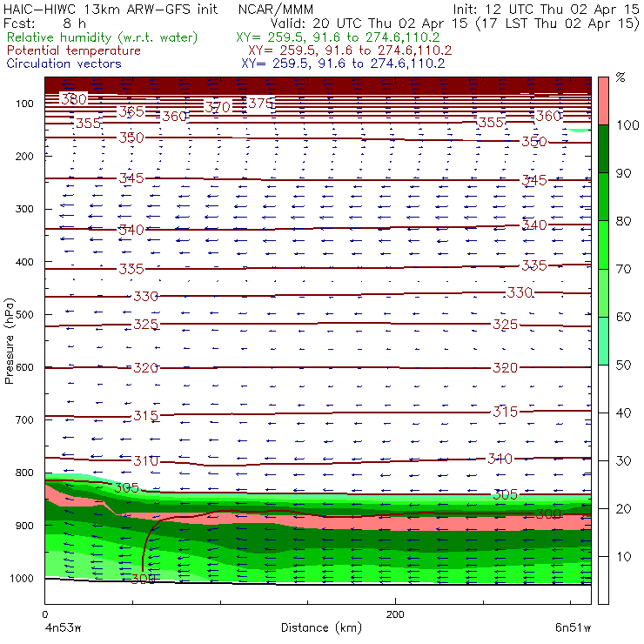Click the colorbar '20' label
644x644 pixels.
[x=623, y=509]
